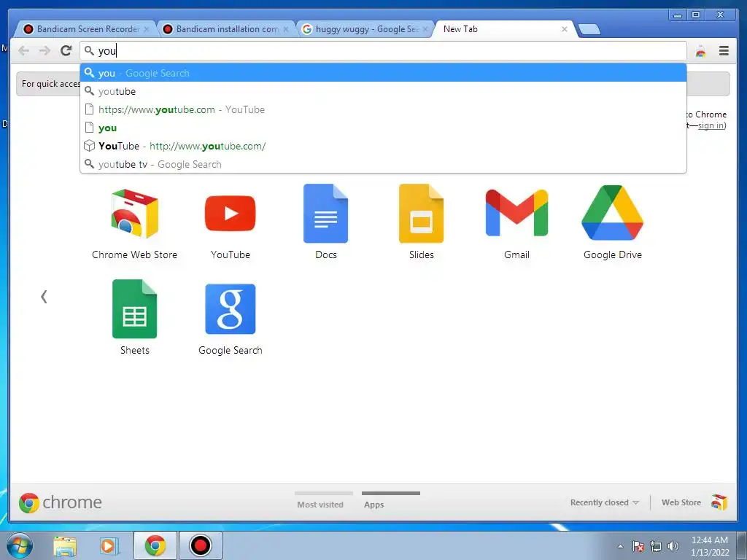Image resolution: width=747 pixels, height=560 pixels.
Task: Pick YouTube - http://www.youtube.com/ suggestion
Action: (383, 146)
